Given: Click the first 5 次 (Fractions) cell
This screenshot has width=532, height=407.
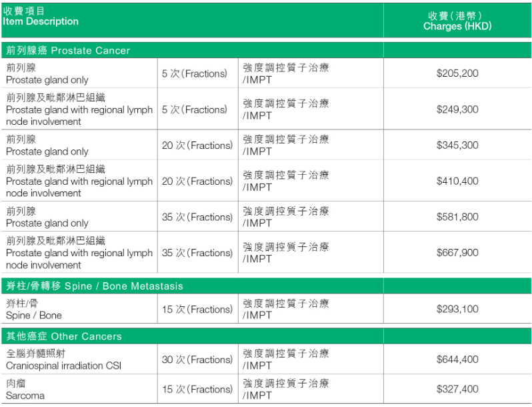Looking at the screenshot, I should tap(195, 73).
